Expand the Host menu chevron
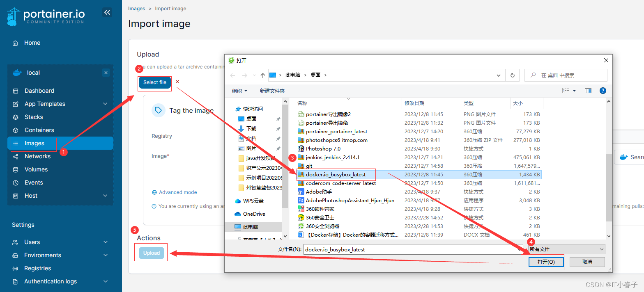 click(x=105, y=196)
